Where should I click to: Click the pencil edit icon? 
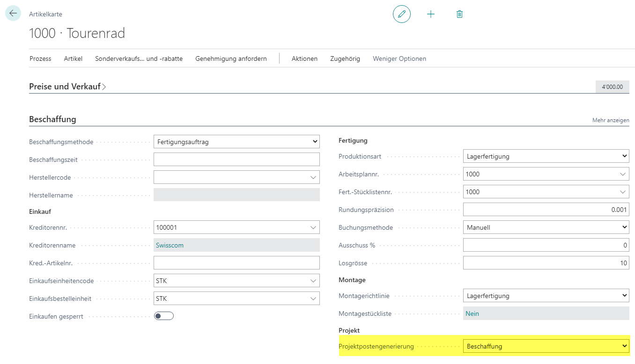(x=401, y=14)
